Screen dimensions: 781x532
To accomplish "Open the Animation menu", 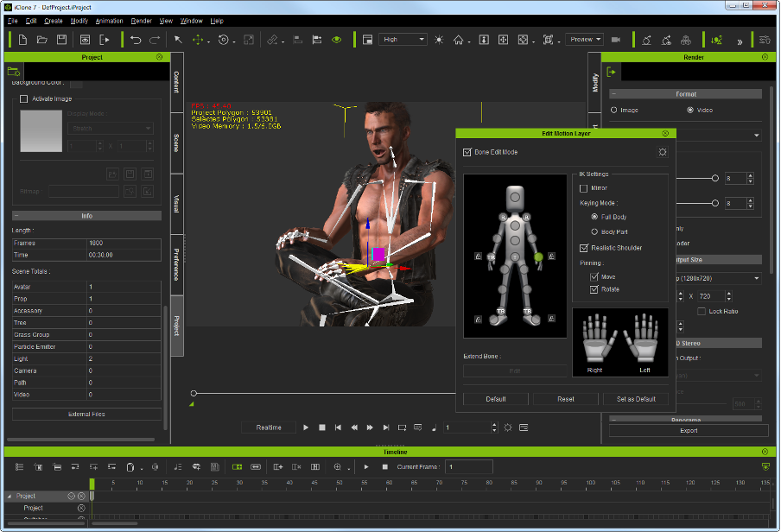I will click(x=109, y=20).
